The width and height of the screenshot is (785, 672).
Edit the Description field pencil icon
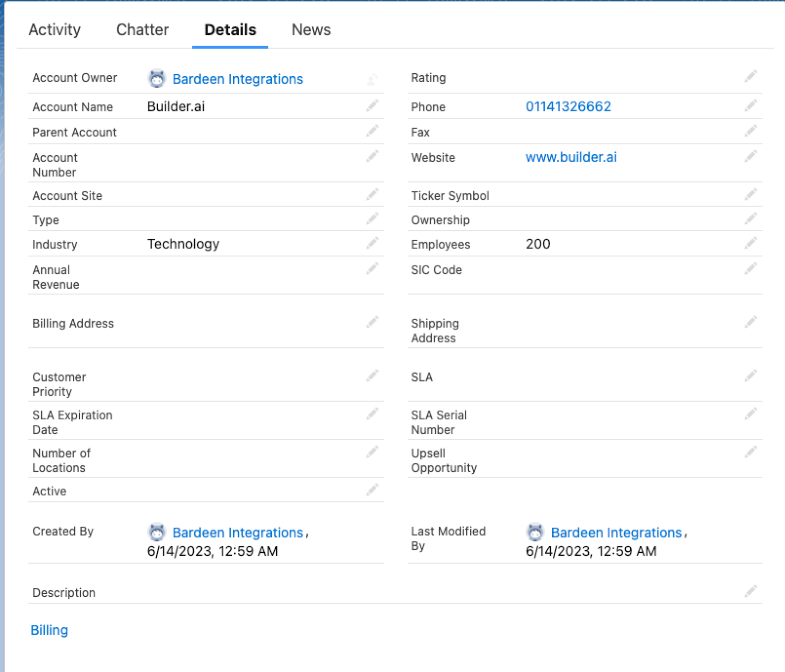[751, 591]
